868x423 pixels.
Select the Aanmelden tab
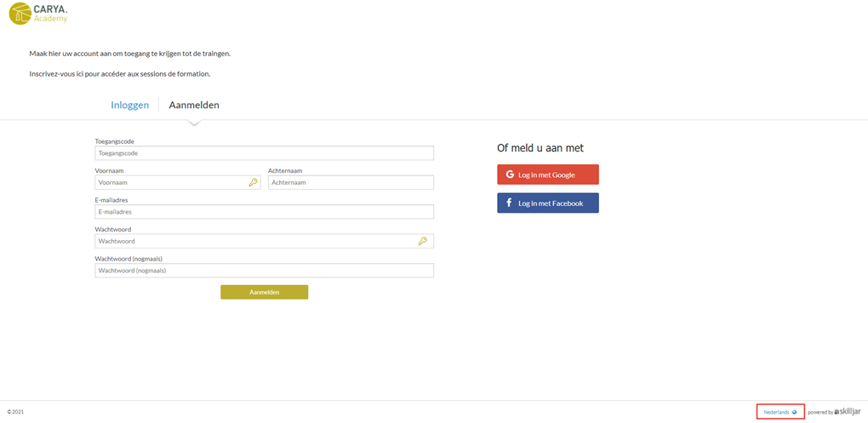[x=194, y=106]
